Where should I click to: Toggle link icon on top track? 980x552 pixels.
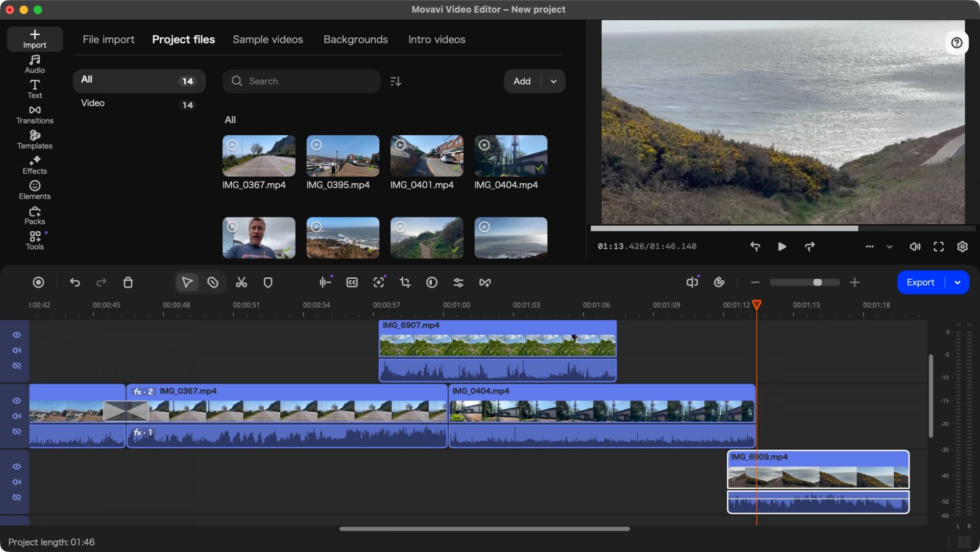point(17,366)
